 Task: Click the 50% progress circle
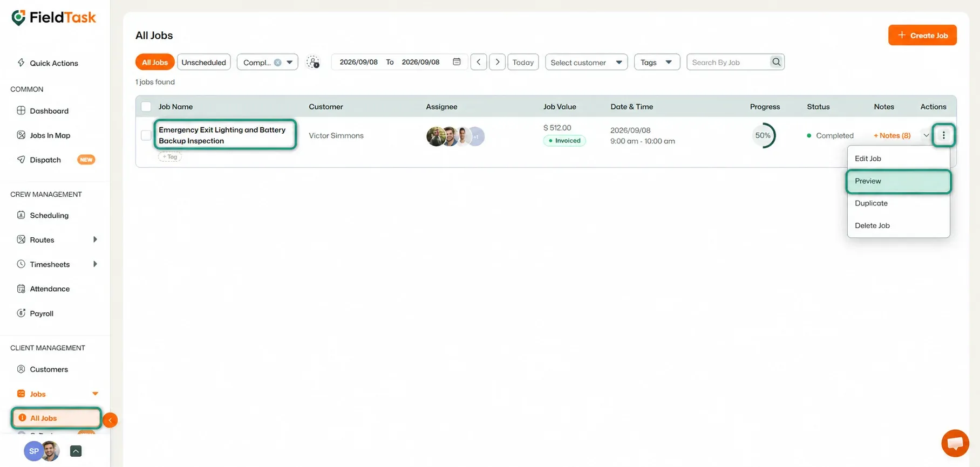tap(763, 135)
